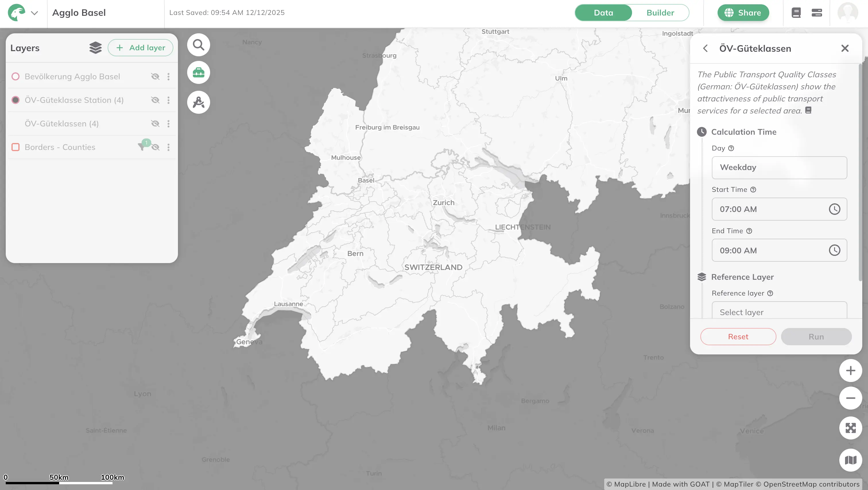Switch to the Builder tab
This screenshot has height=490, width=868.
point(660,12)
